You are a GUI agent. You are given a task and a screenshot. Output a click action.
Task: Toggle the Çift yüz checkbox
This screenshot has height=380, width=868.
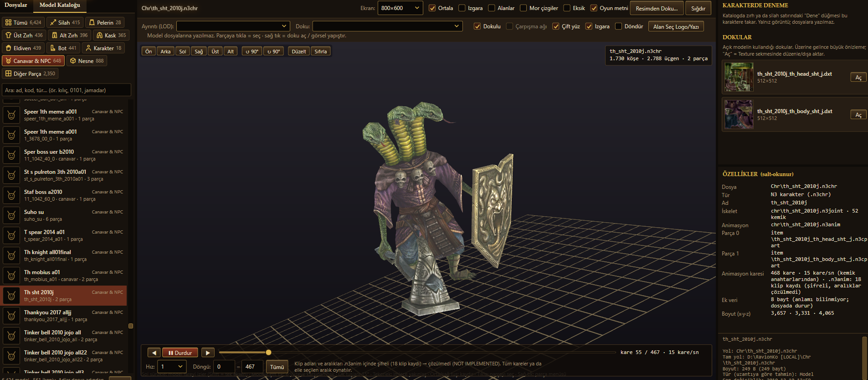pos(556,26)
